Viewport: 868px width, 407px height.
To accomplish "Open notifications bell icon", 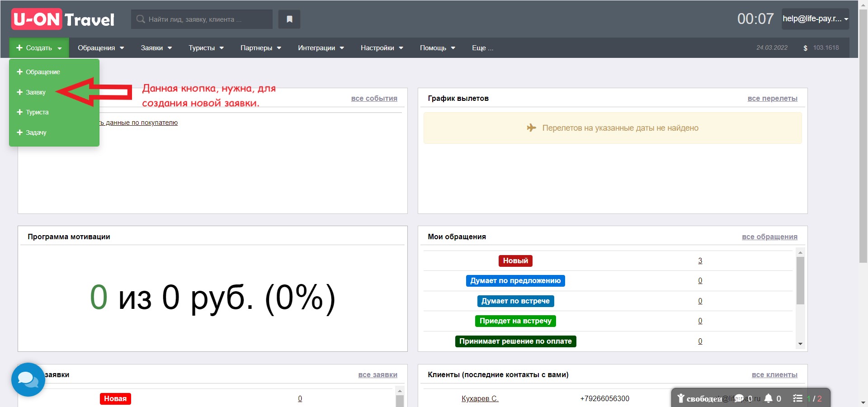I will (x=768, y=398).
